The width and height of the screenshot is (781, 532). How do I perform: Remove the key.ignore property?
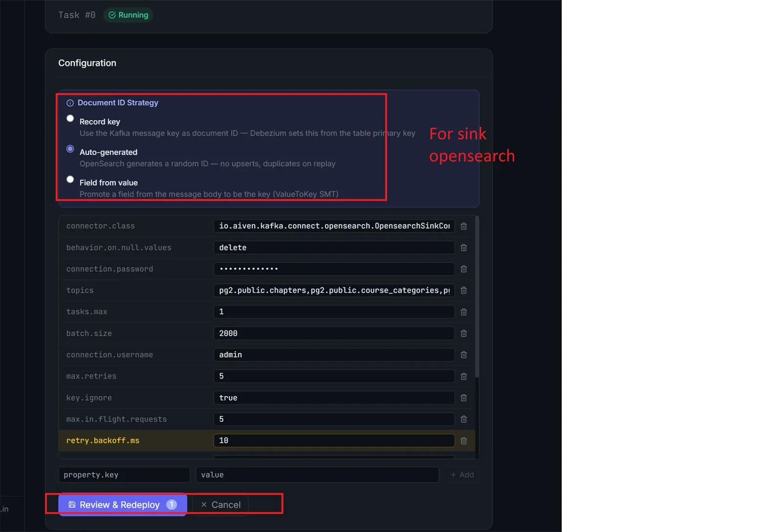tap(464, 398)
